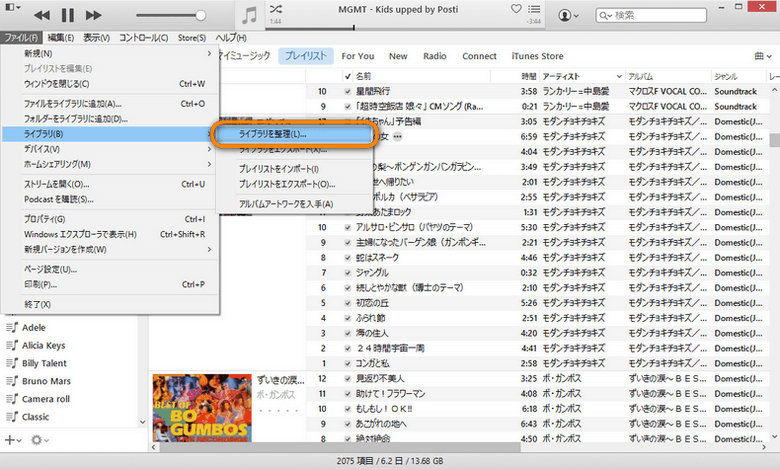Open the account user menu
Screen dimensions: 780x469
(569, 15)
